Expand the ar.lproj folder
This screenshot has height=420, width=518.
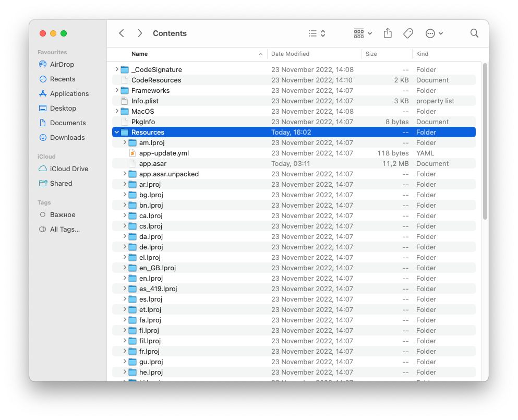coord(125,184)
